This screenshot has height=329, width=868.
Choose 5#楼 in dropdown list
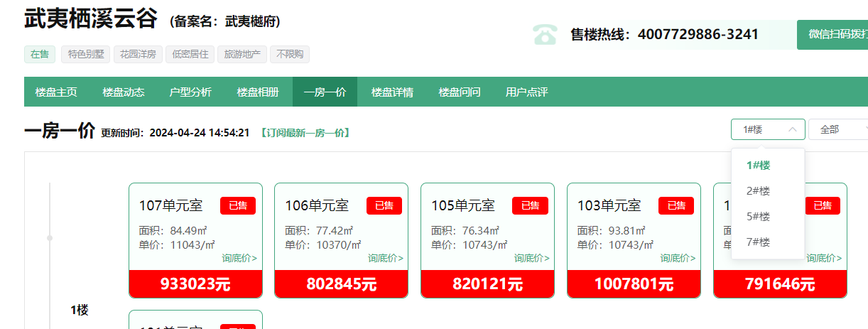coord(768,217)
